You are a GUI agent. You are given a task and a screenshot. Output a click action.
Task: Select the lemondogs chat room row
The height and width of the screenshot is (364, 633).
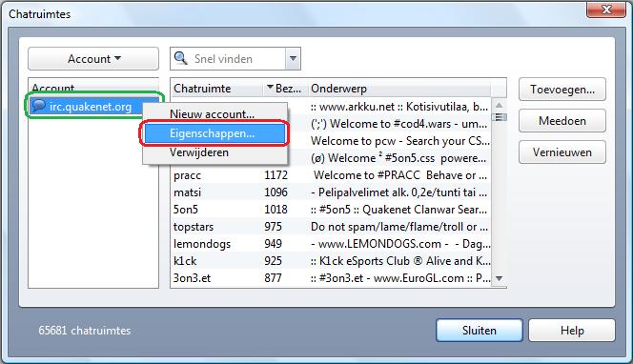click(331, 244)
